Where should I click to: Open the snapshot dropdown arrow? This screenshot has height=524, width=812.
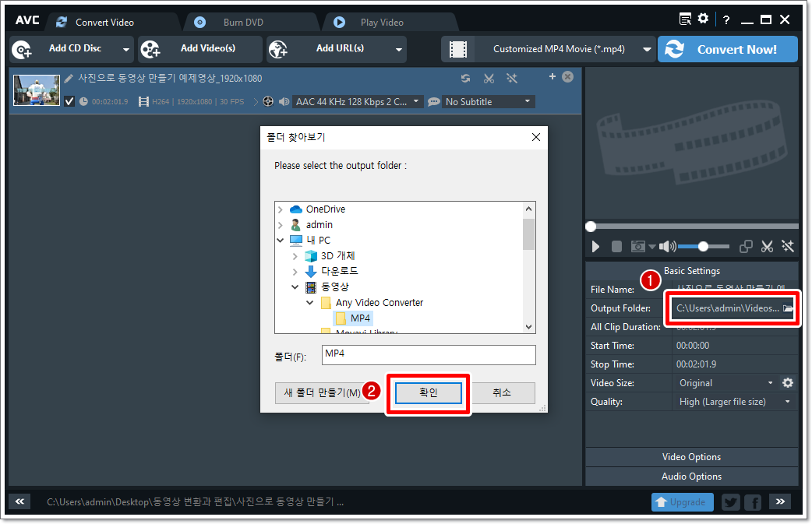652,247
